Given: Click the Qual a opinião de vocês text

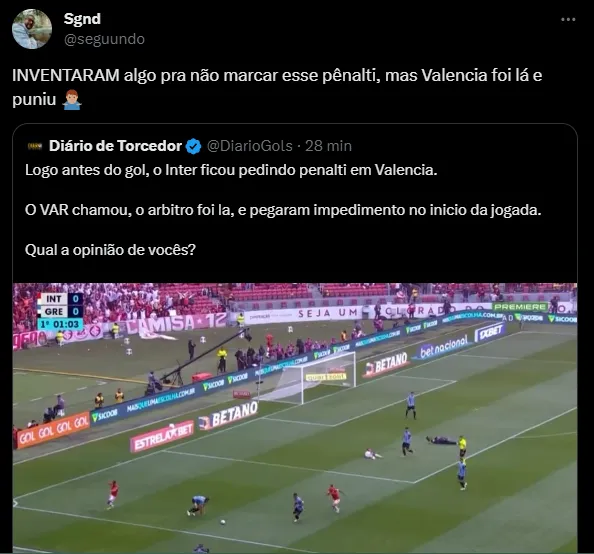Looking at the screenshot, I should tap(110, 250).
